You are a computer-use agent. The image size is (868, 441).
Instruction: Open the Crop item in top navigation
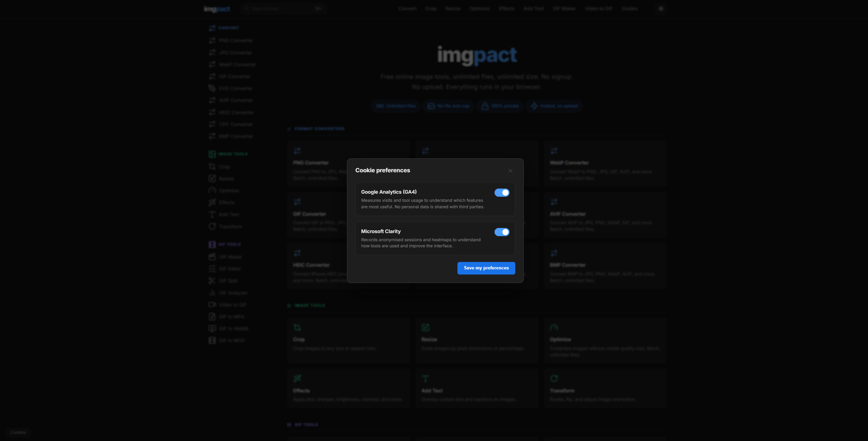point(431,8)
